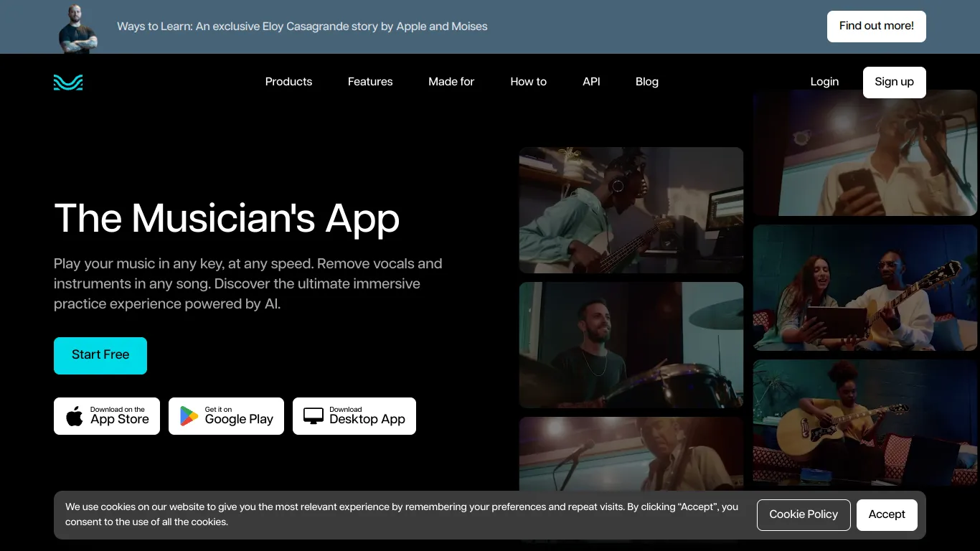Click the Sign up button
980x551 pixels.
point(894,82)
